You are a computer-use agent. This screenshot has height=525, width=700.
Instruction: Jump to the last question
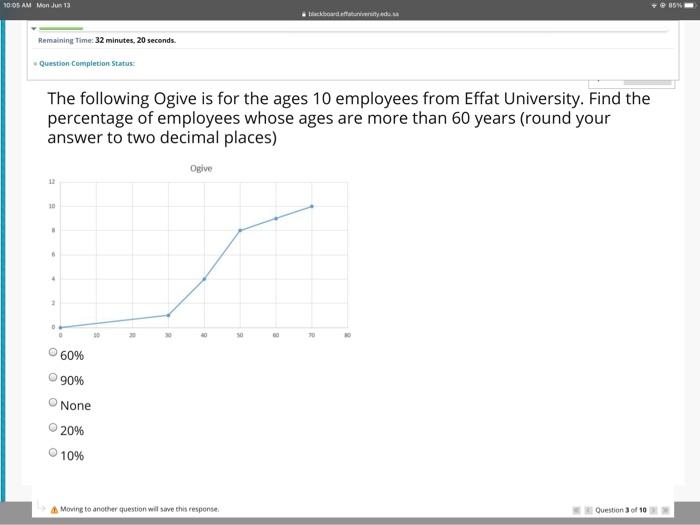(x=665, y=510)
